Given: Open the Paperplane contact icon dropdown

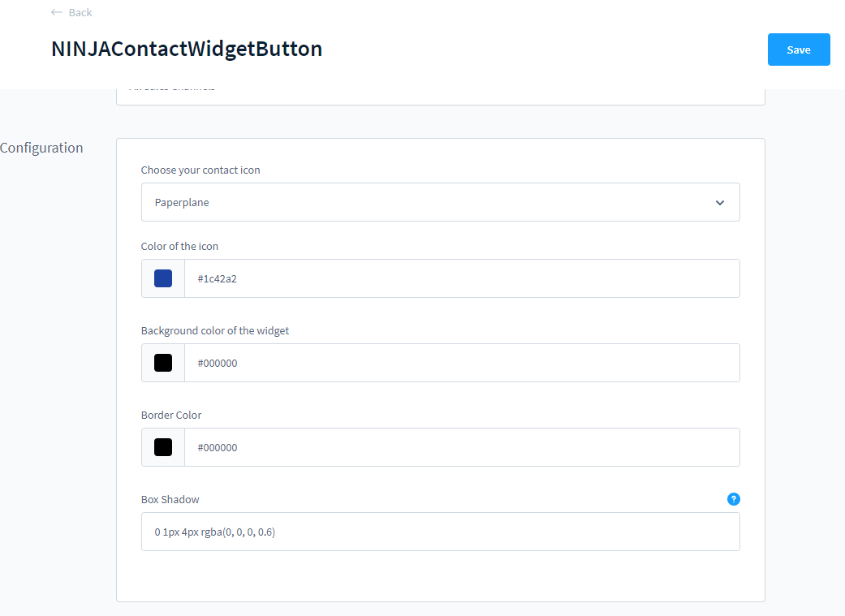Looking at the screenshot, I should (440, 202).
